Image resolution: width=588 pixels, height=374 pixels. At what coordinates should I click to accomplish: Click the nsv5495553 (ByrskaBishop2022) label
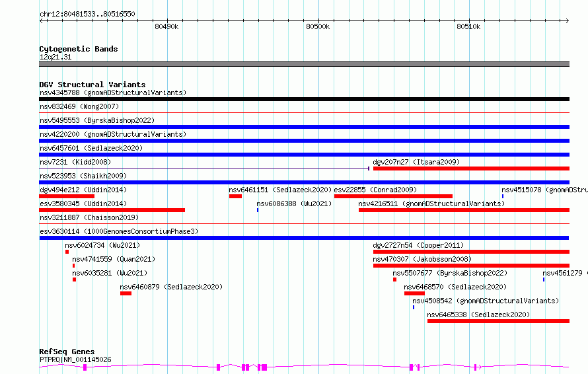pos(97,120)
